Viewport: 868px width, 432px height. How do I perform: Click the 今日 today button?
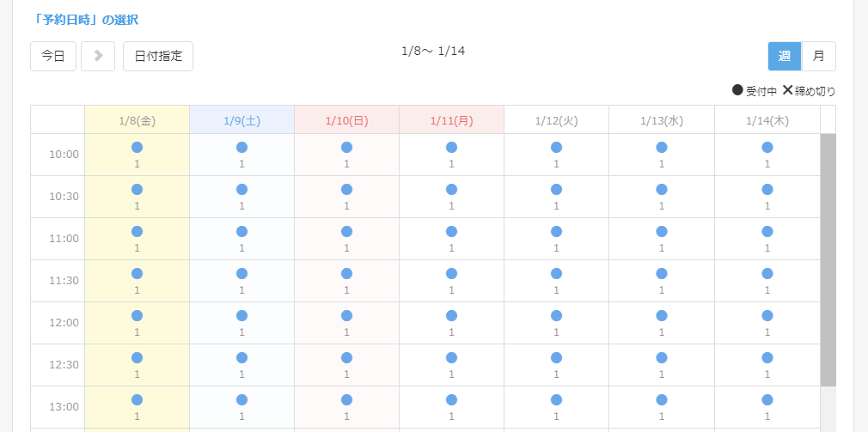(x=53, y=56)
